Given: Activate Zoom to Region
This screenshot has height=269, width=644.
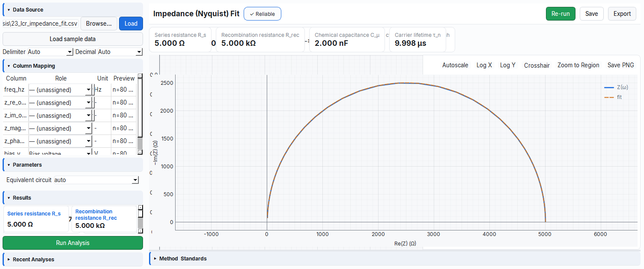Looking at the screenshot, I should pos(578,65).
